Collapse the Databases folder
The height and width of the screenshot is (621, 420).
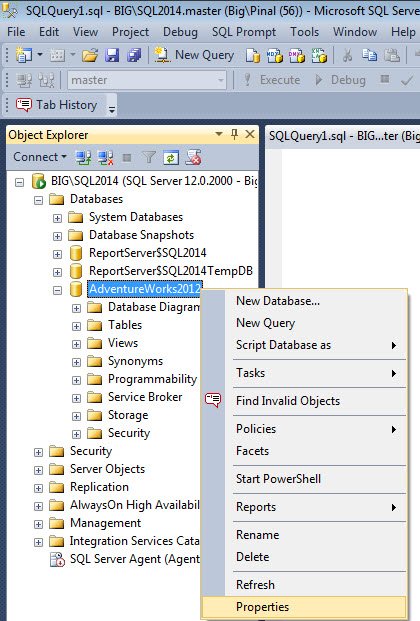point(38,200)
